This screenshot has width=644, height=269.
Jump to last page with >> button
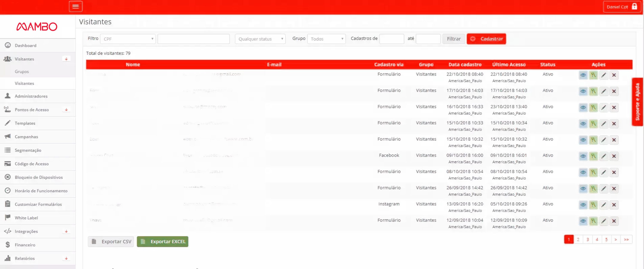[626, 239]
